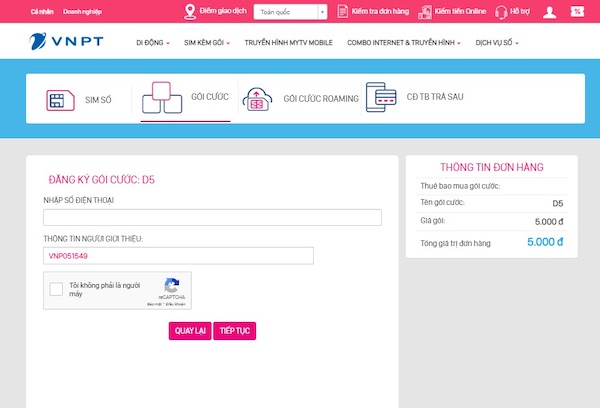Open TRUYỀN HÌNH MYTV MOBILE menu item
This screenshot has height=408, width=600.
pyautogui.click(x=289, y=43)
